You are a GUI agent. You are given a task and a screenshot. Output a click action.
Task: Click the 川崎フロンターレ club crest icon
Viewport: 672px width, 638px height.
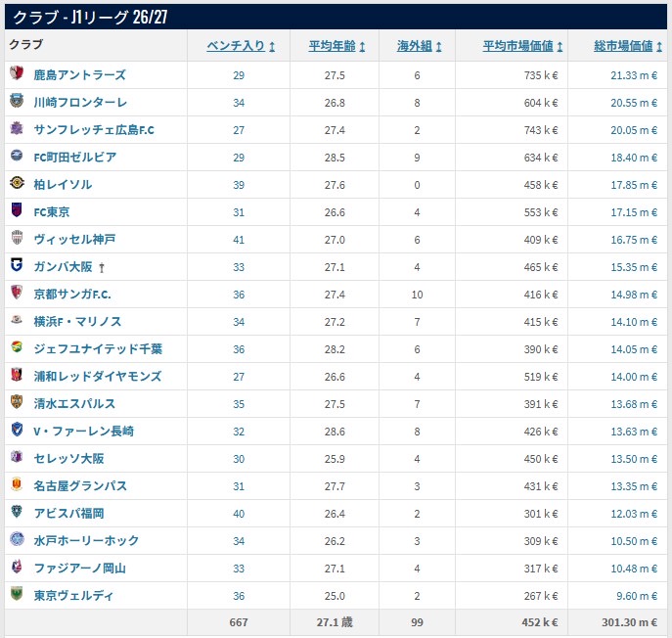point(17,101)
